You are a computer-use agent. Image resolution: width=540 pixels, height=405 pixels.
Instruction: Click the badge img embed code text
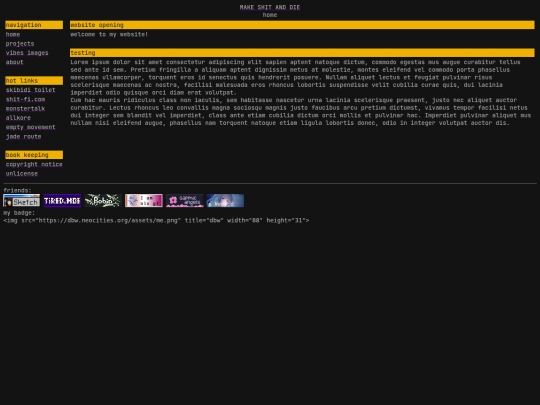click(x=156, y=220)
